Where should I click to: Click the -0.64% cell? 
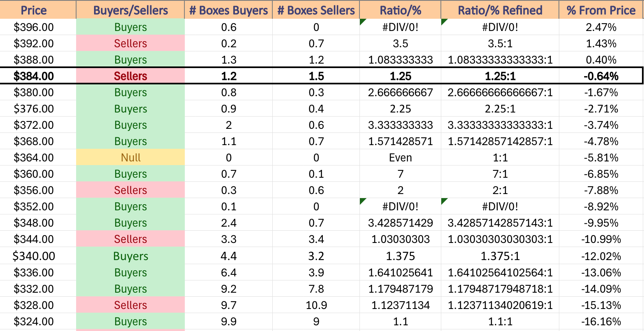pyautogui.click(x=601, y=76)
